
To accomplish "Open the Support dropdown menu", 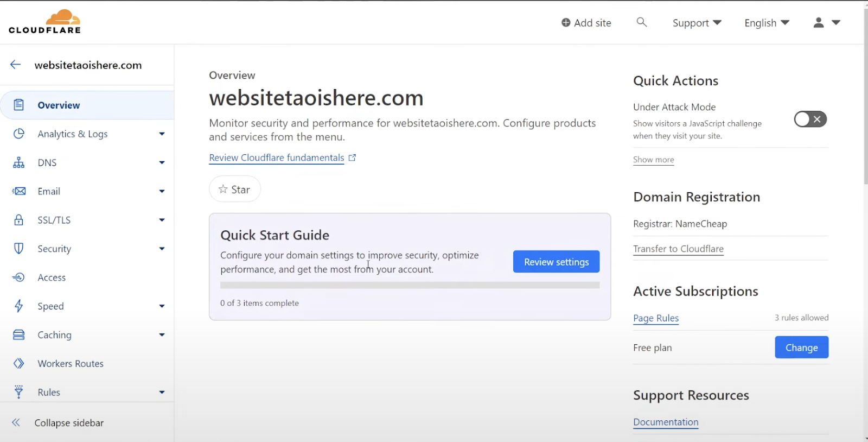I will coord(697,23).
